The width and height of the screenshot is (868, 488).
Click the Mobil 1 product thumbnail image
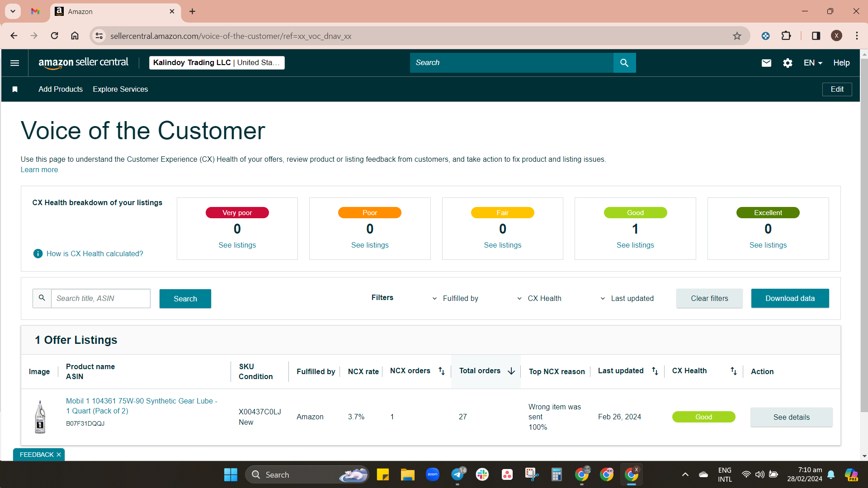pyautogui.click(x=40, y=417)
